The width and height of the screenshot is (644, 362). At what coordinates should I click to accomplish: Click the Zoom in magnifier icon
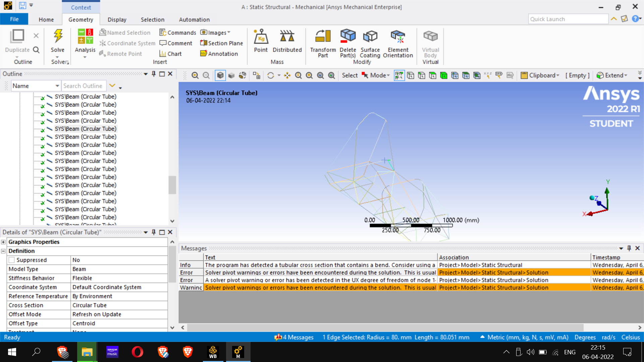(x=309, y=75)
